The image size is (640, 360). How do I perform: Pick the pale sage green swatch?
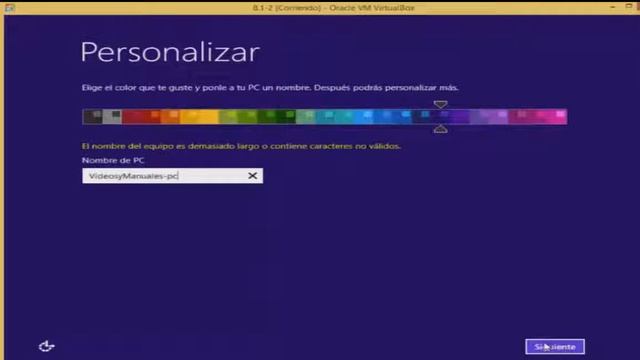coord(306,117)
